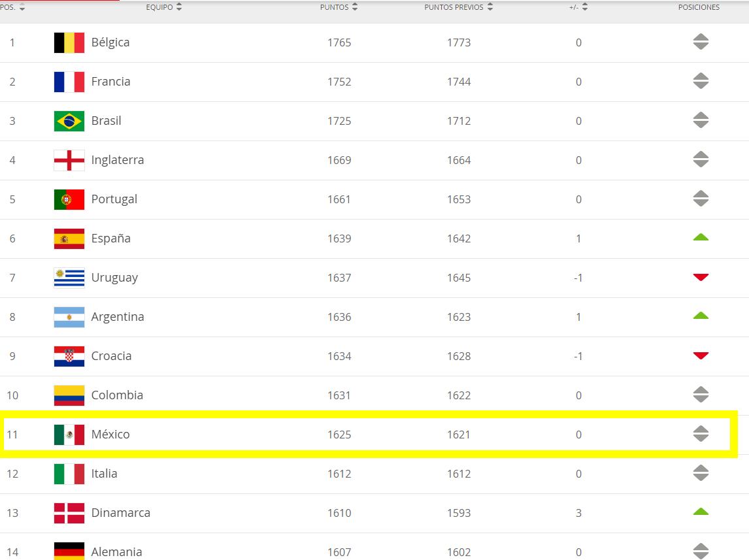Click España's green up arrow
Screen dimensions: 749x560
pyautogui.click(x=701, y=237)
